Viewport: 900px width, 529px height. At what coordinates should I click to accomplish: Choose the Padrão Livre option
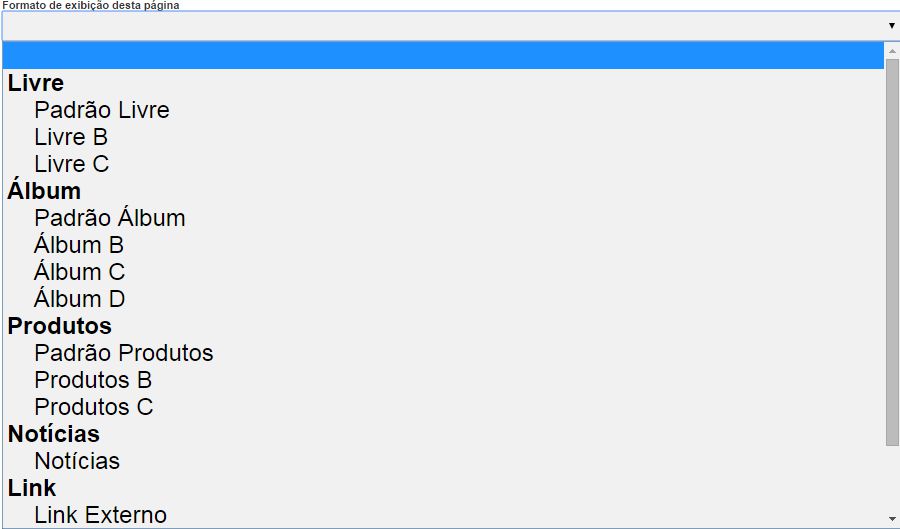point(102,110)
